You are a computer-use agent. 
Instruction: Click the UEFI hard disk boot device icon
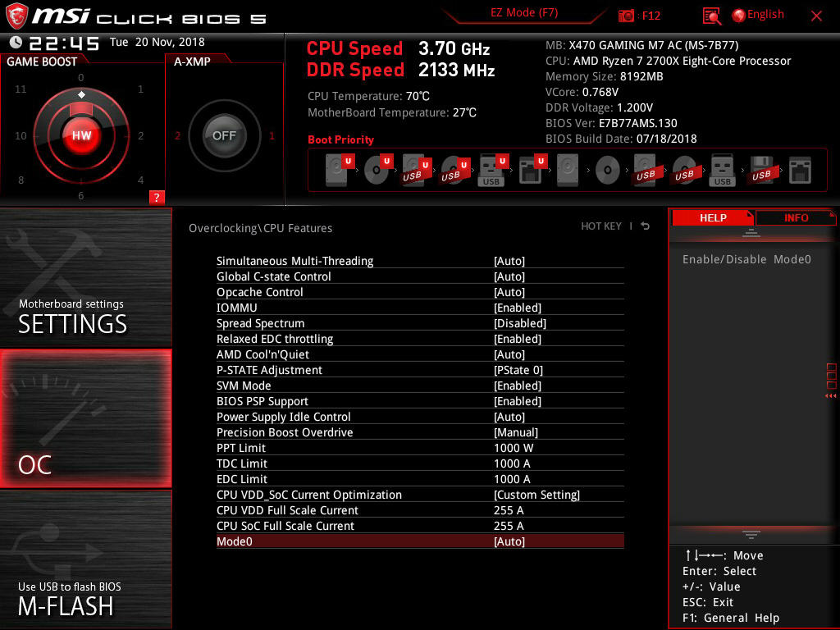[x=340, y=170]
